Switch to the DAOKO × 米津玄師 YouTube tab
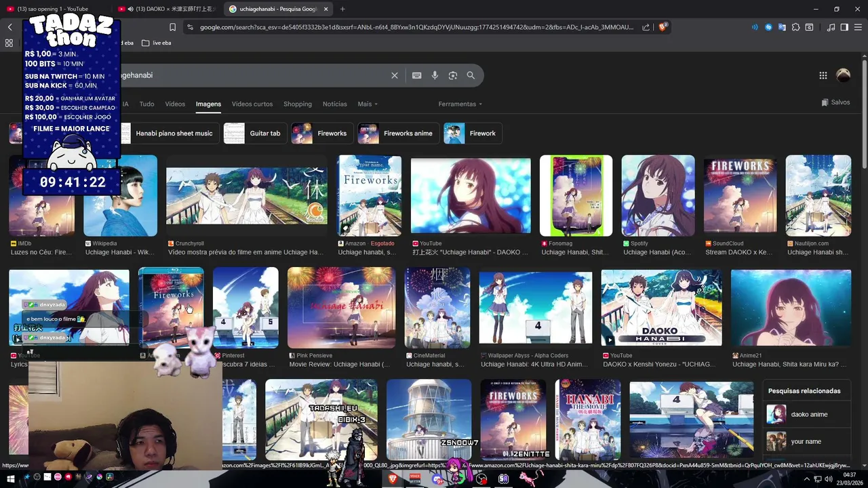 pos(165,9)
